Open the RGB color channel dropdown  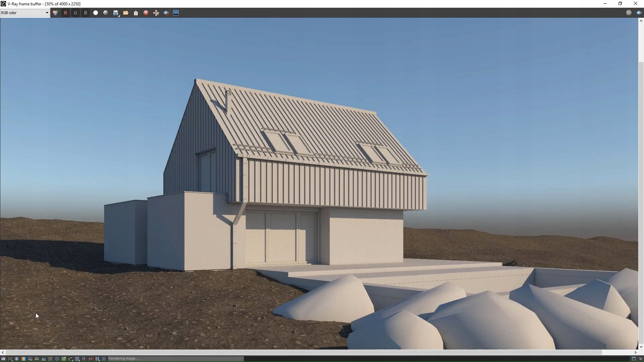pos(25,13)
